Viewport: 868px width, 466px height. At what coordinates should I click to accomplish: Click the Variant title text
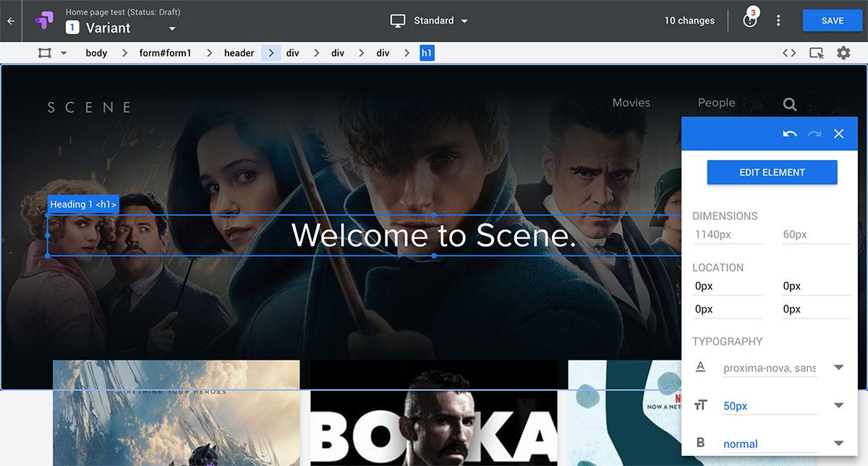pos(108,28)
